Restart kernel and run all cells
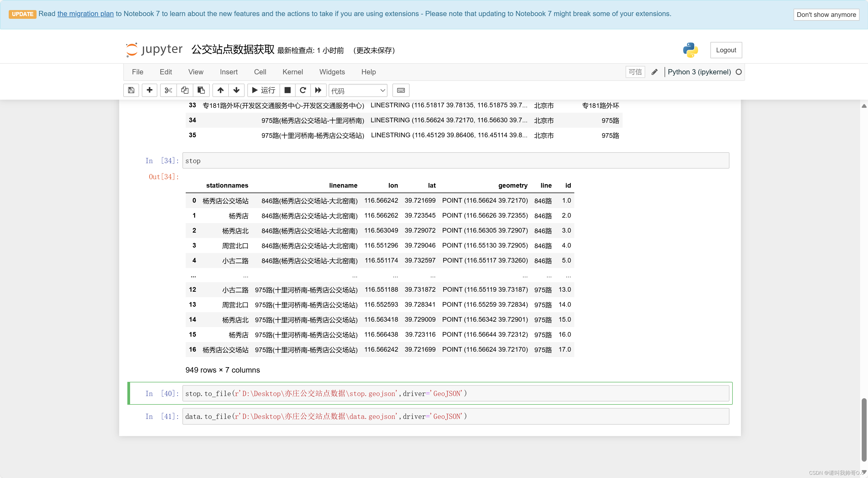 click(x=317, y=90)
